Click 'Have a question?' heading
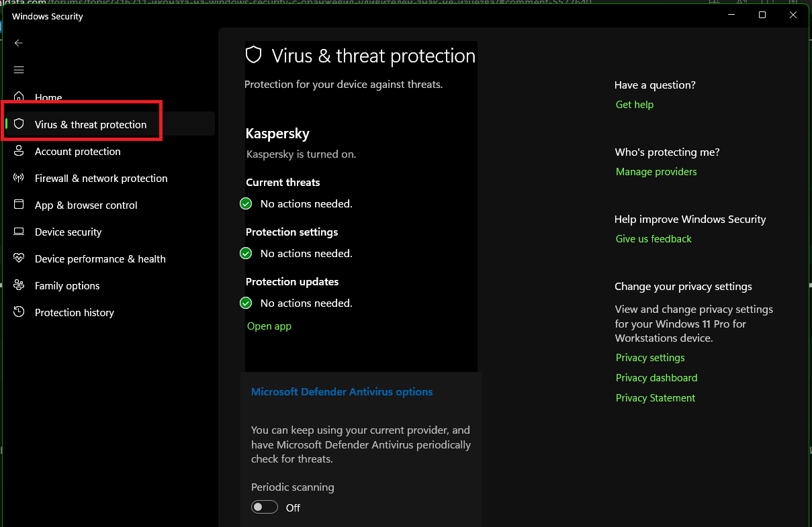Image resolution: width=812 pixels, height=527 pixels. tap(655, 85)
